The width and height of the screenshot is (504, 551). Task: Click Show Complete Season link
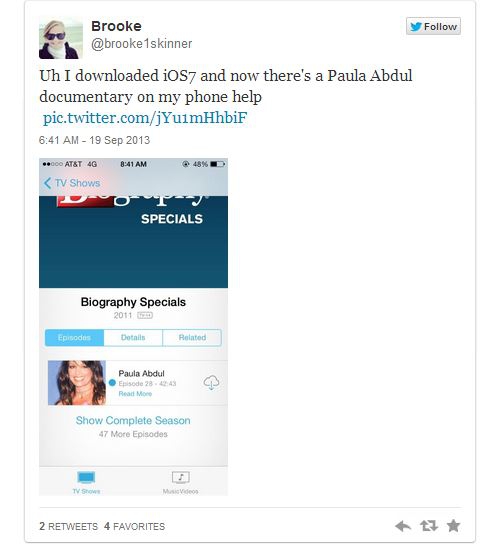133,421
